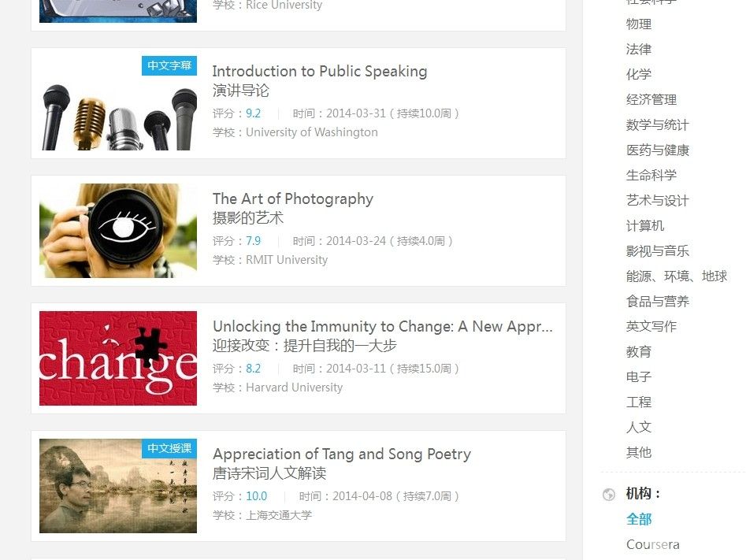Select the 中文授课 badge on the poetry course
Viewport: 746px width, 560px height.
tap(169, 448)
